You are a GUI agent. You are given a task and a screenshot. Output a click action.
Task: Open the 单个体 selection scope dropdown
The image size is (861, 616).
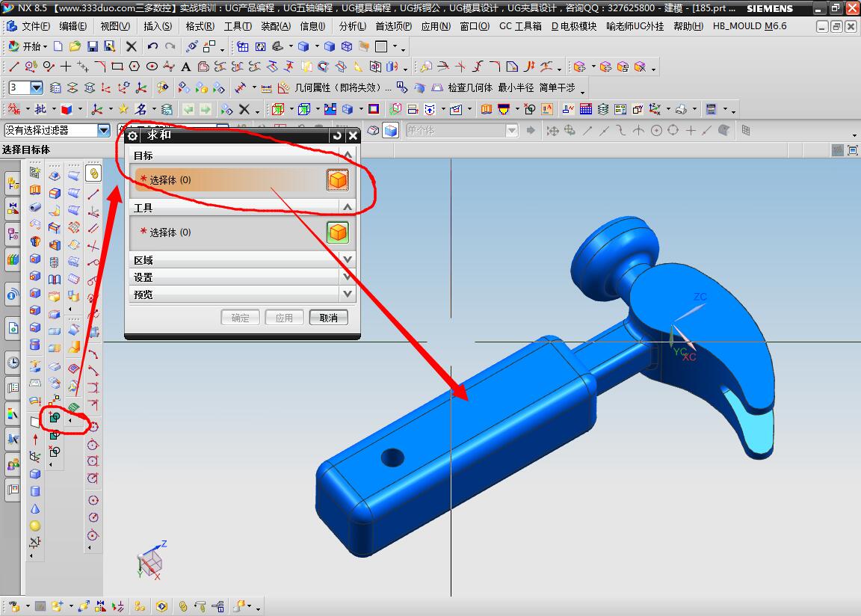(x=511, y=130)
